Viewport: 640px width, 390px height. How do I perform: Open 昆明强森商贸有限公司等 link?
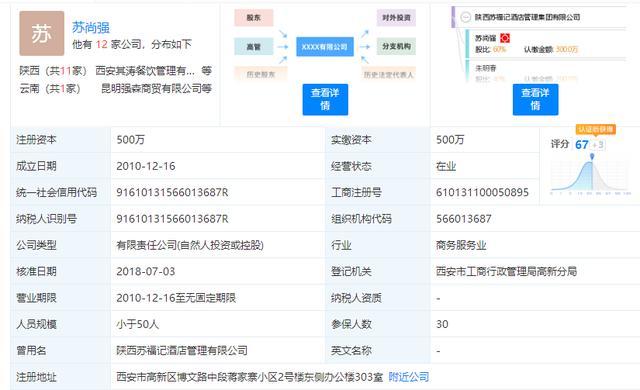click(156, 89)
